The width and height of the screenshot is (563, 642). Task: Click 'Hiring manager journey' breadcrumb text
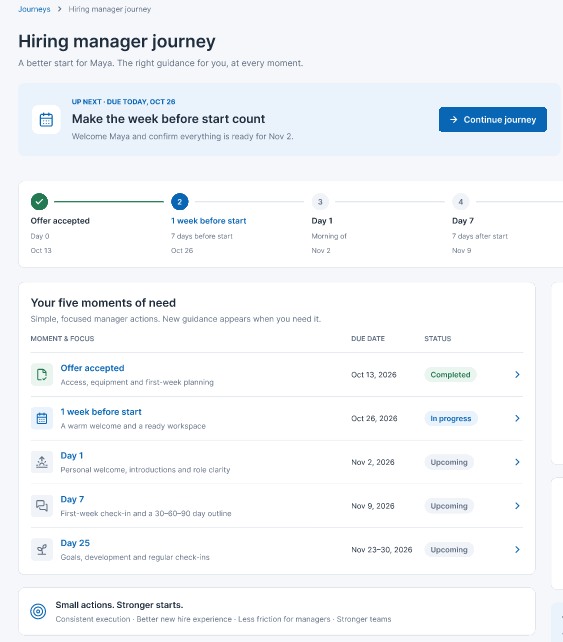point(109,9)
